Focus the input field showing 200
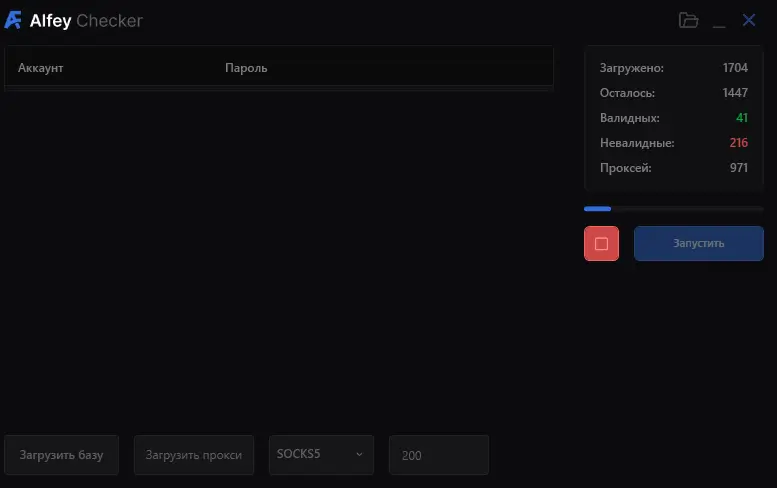777x488 pixels. 438,455
